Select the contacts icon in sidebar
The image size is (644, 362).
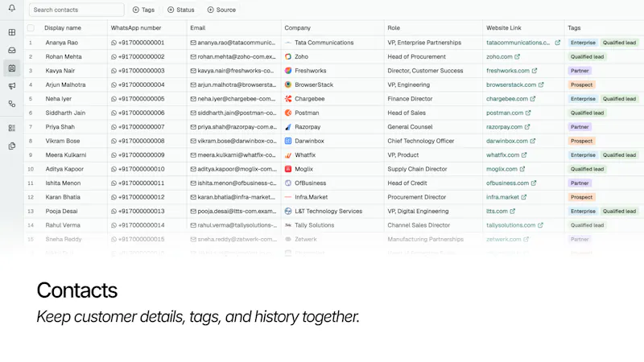pyautogui.click(x=12, y=68)
